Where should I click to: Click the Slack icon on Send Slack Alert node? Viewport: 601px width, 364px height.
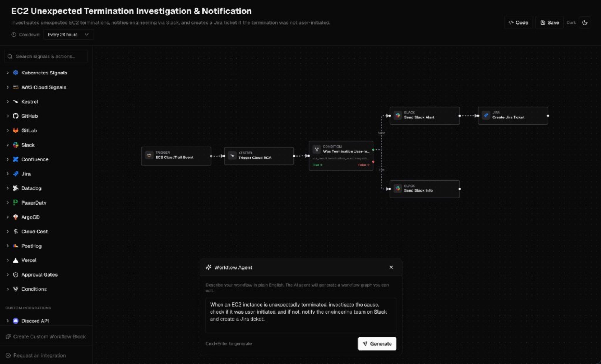pyautogui.click(x=398, y=115)
